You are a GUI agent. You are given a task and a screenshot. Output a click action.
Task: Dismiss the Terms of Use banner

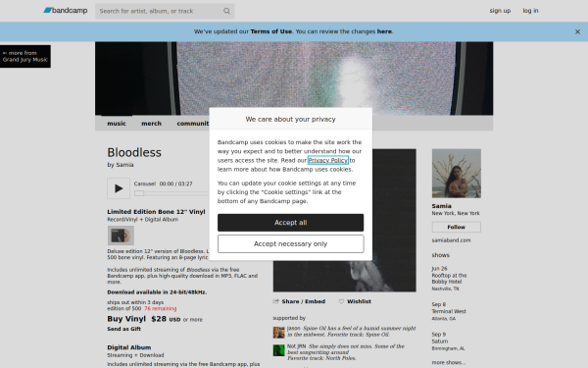(577, 31)
